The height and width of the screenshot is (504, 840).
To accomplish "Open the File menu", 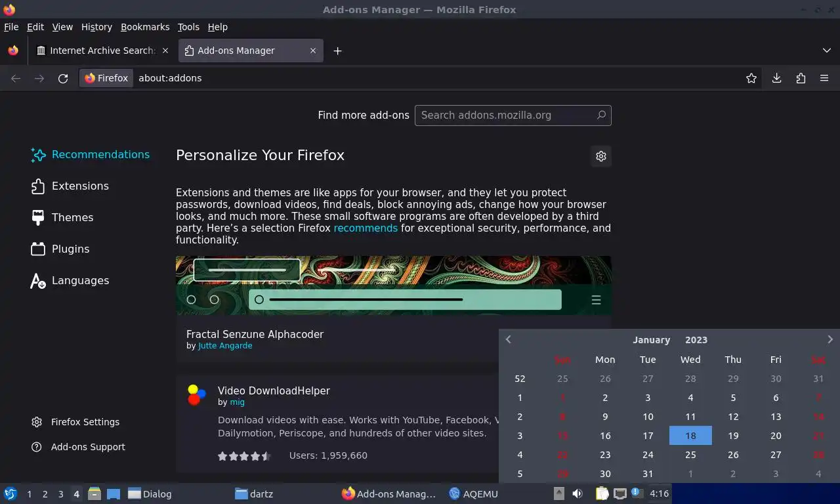I will click(11, 27).
